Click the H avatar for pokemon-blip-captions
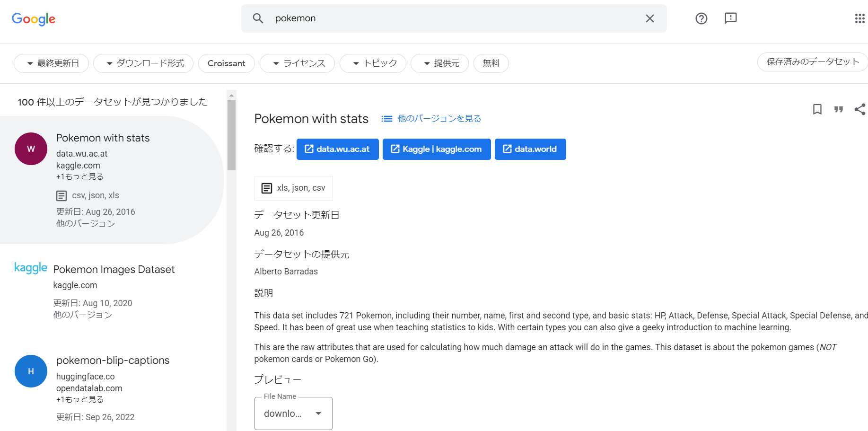The width and height of the screenshot is (868, 431). tap(31, 371)
